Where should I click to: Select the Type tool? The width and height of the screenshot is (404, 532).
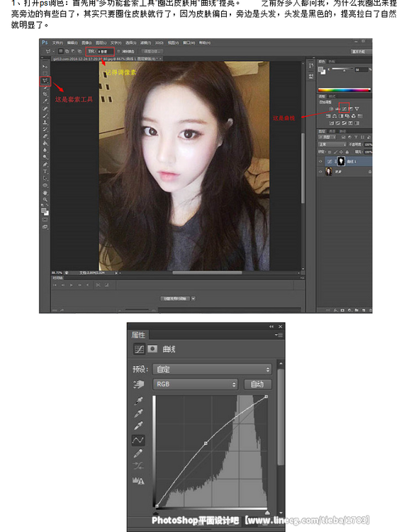(x=45, y=172)
